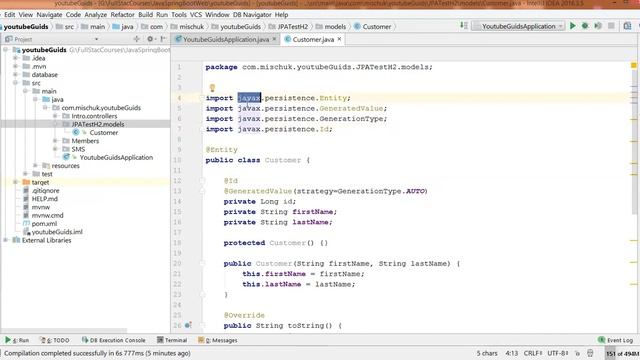The image size is (640, 360).
Task: Open the Build menu
Action: click(145, 15)
